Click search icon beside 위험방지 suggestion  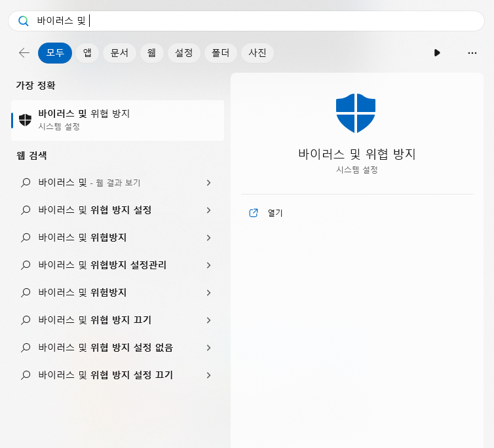click(26, 293)
